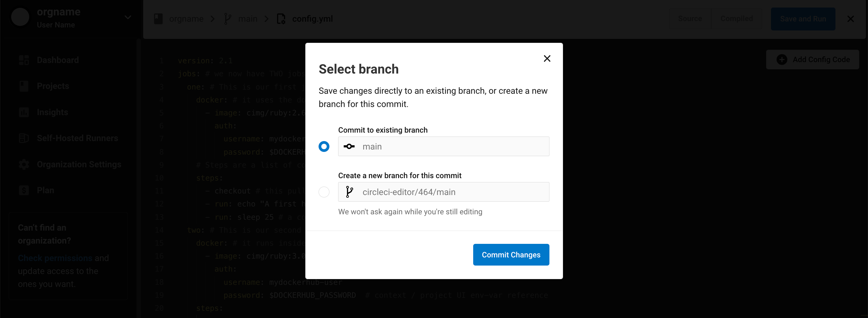
Task: Open the Check permissions link
Action: (55, 258)
